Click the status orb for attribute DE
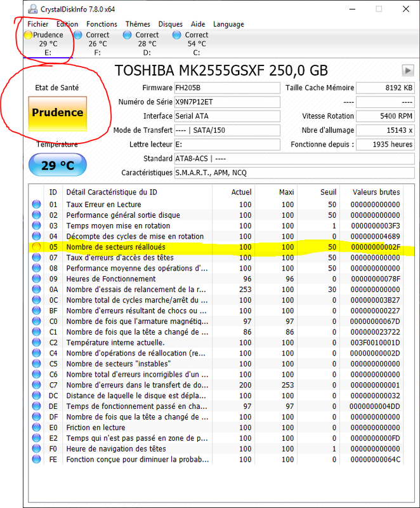This screenshot has height=508, width=420. click(x=36, y=406)
